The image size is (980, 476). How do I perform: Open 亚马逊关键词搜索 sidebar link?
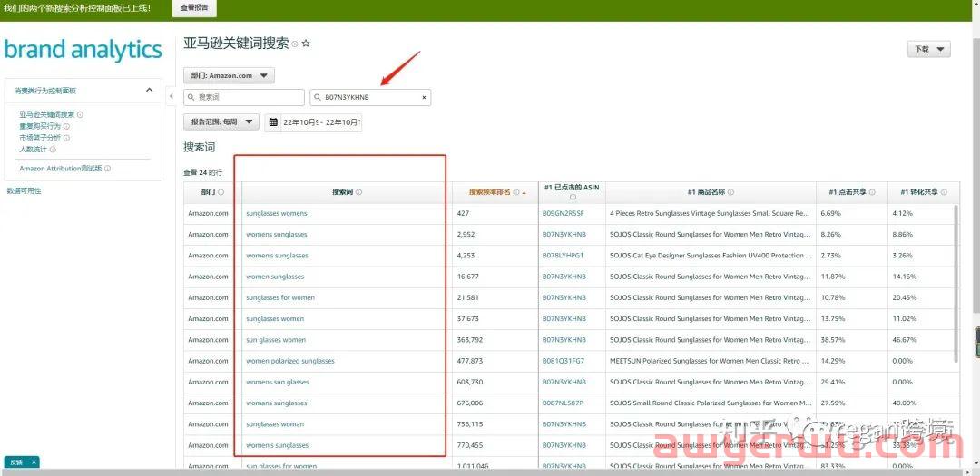point(47,114)
